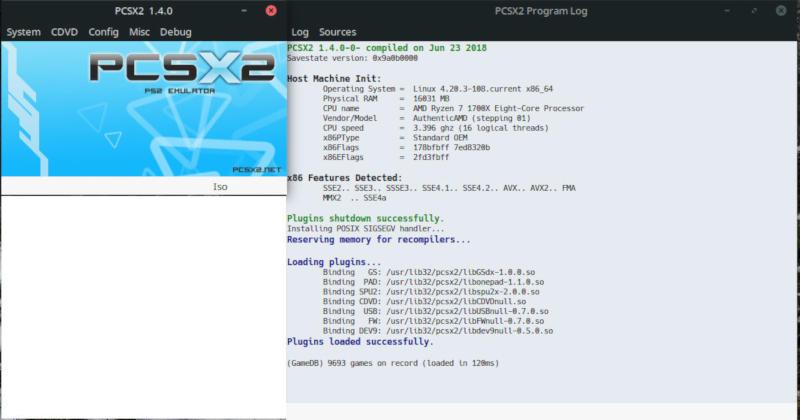Click the Iso status bar field
800x420 pixels.
coord(221,187)
